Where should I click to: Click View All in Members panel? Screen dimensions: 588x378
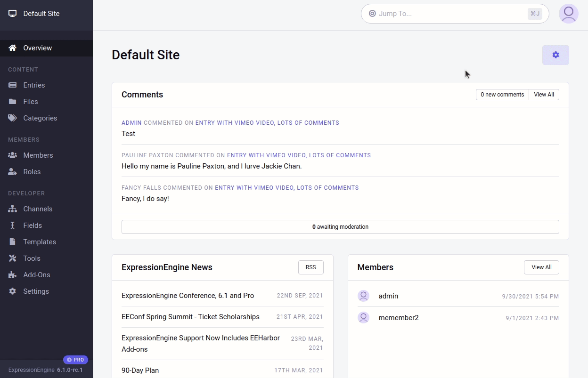541,267
